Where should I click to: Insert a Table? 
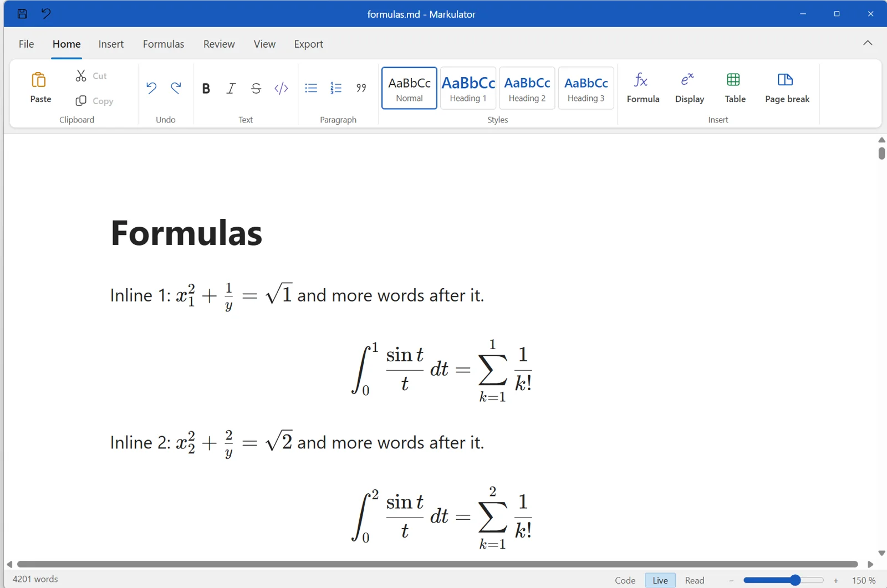[735, 88]
